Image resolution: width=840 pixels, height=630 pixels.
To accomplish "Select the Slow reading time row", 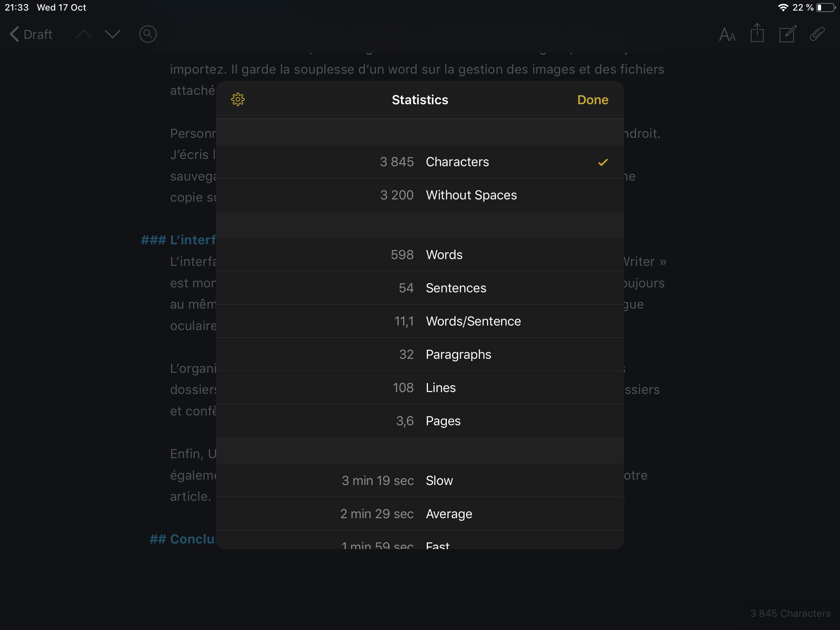I will pyautogui.click(x=420, y=480).
